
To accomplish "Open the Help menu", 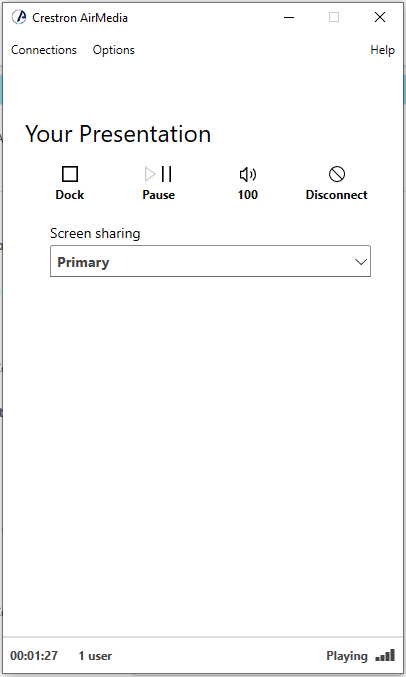I will pyautogui.click(x=382, y=50).
